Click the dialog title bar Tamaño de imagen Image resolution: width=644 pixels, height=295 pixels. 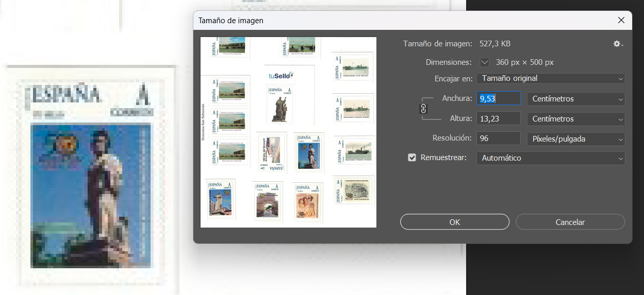point(361,21)
